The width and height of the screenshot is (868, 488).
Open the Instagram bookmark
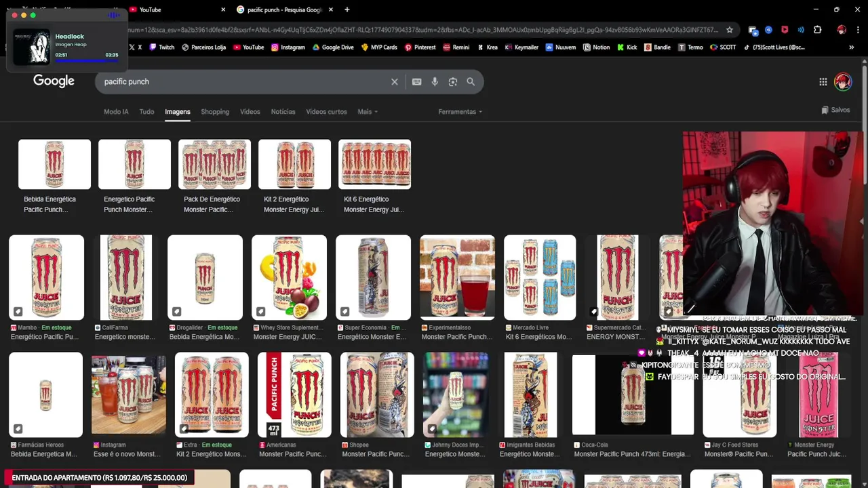click(x=288, y=47)
